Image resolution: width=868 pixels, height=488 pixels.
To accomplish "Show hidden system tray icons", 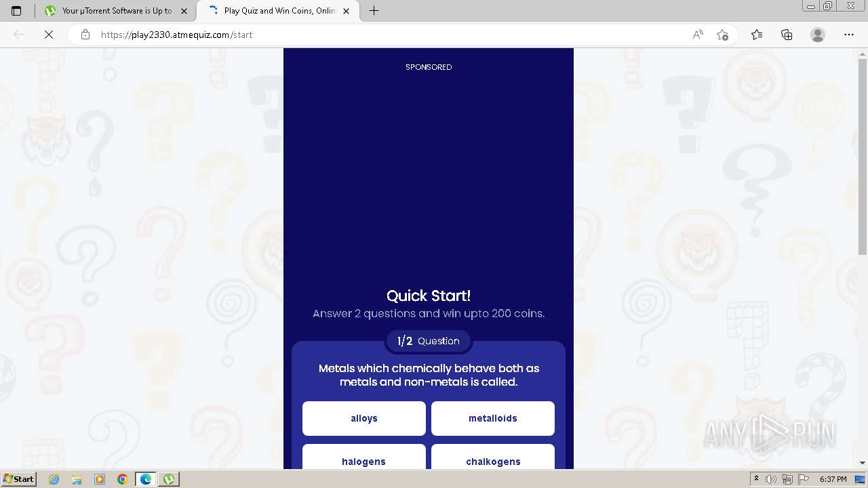I will pyautogui.click(x=756, y=479).
